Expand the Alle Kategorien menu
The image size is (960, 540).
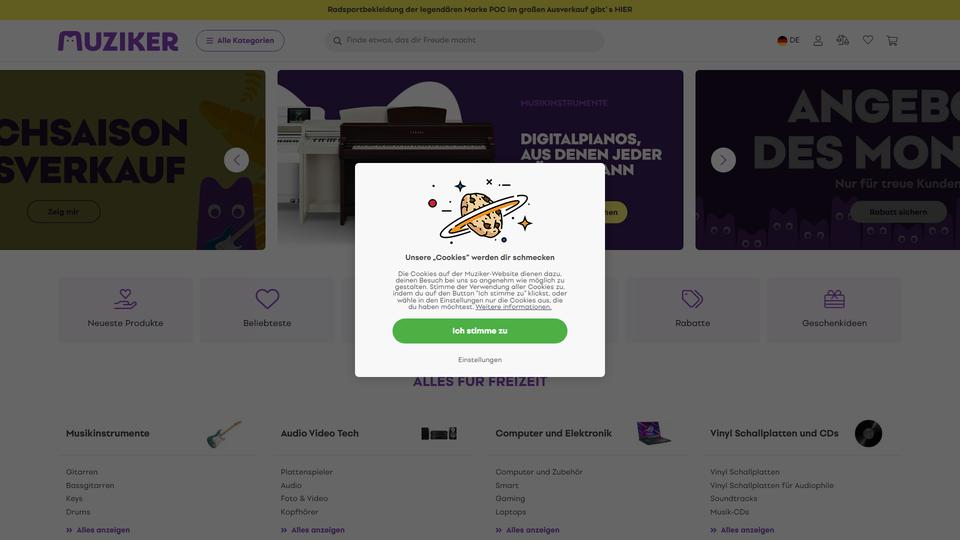tap(240, 40)
